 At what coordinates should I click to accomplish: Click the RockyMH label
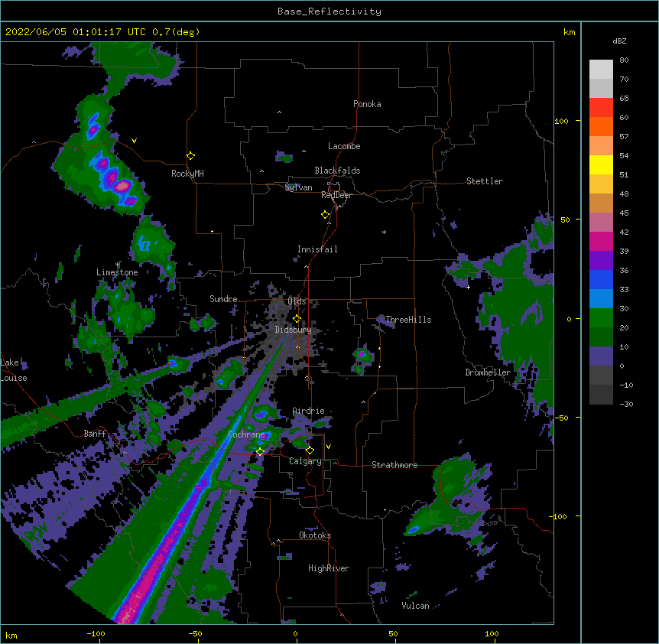coord(187,174)
